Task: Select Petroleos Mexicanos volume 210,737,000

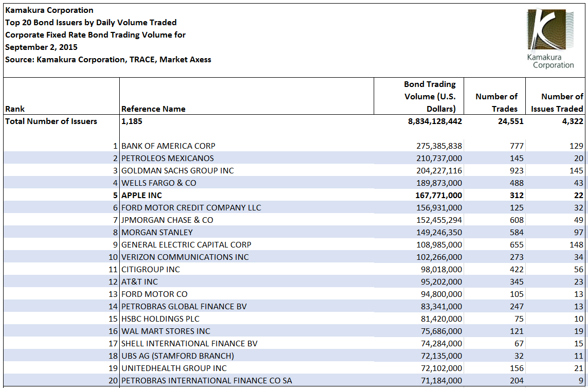Action: tap(439, 158)
